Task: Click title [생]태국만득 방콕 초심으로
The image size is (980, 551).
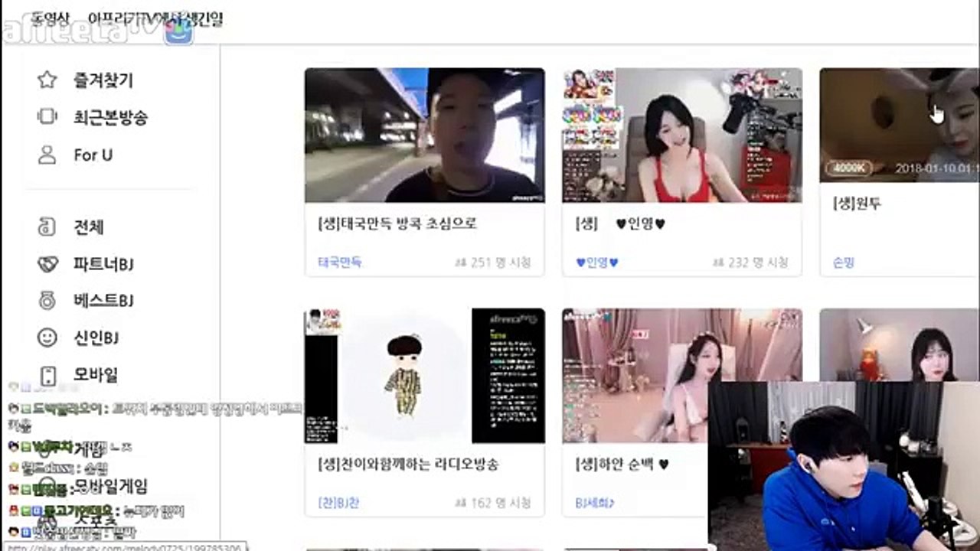Action: tap(397, 223)
